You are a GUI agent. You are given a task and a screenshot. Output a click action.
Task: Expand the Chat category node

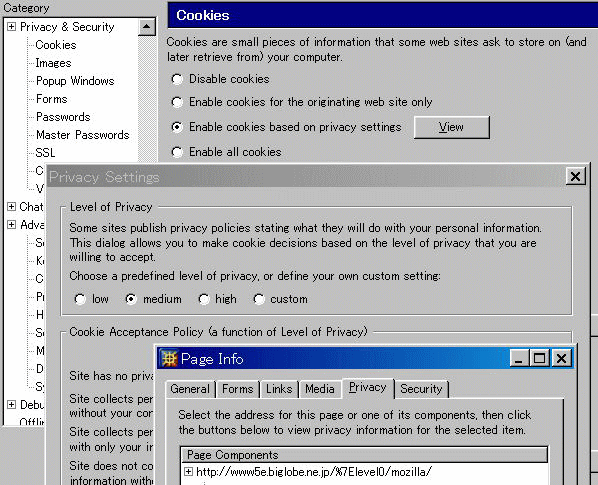pos(11,207)
